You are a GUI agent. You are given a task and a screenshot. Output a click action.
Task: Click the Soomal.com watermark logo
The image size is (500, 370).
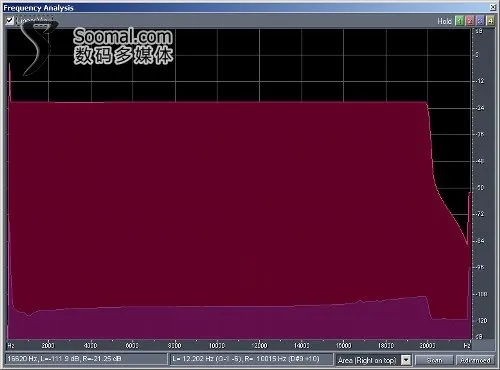click(123, 46)
